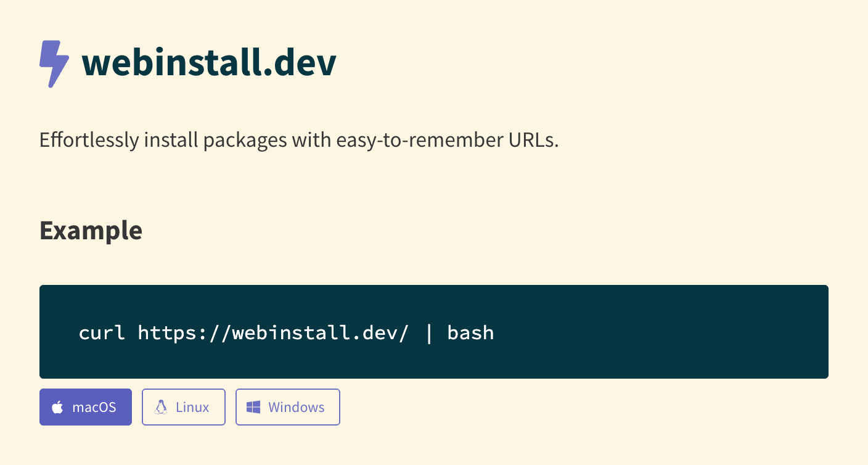
Task: Select the dark code block area
Action: pyautogui.click(x=434, y=332)
